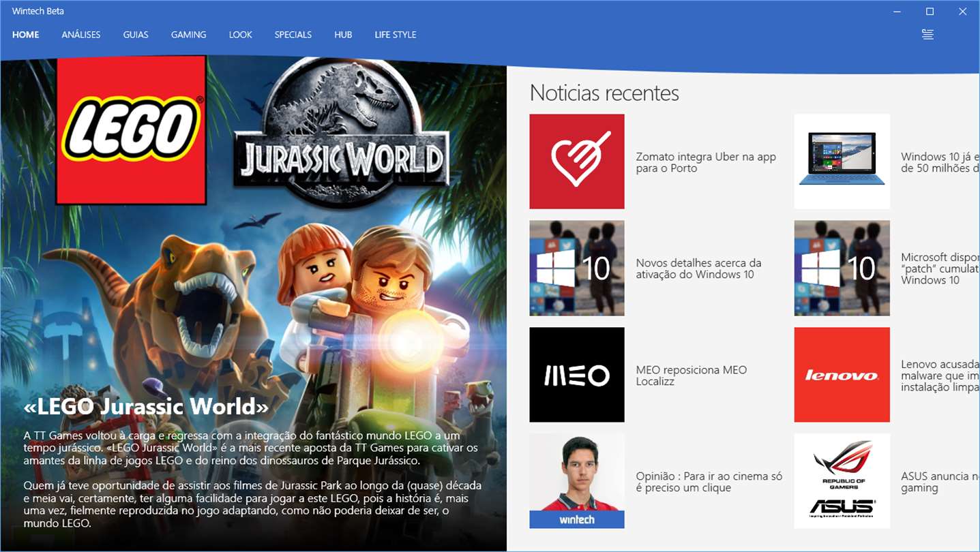Open 'Novos detalhes acerca da ativação do Windows 10'
Viewport: 980px width, 552px height.
click(x=698, y=269)
